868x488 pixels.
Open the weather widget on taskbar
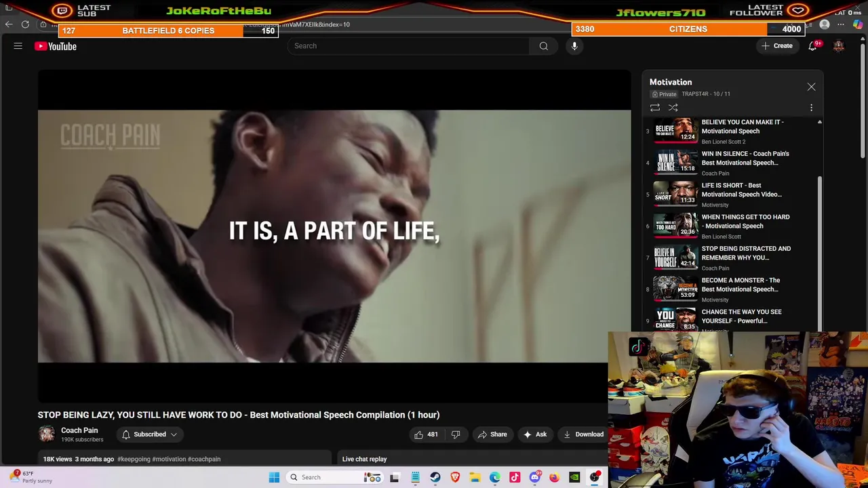click(x=31, y=477)
